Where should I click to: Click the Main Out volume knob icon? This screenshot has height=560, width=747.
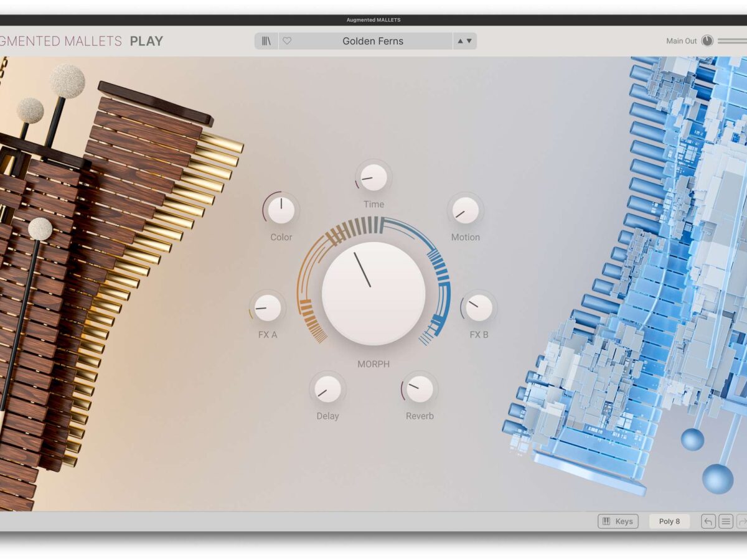click(x=708, y=40)
